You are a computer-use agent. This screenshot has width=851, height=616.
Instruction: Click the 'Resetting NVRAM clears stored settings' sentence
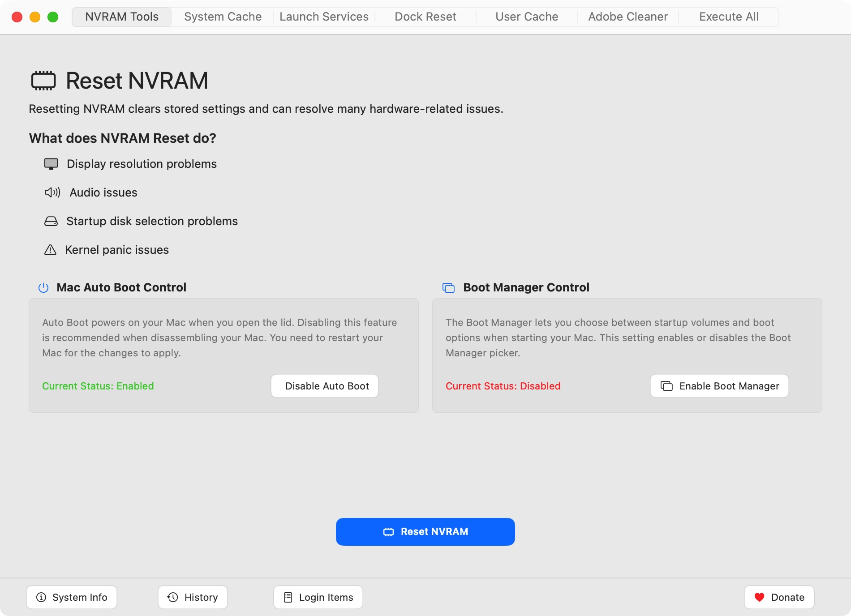point(266,109)
